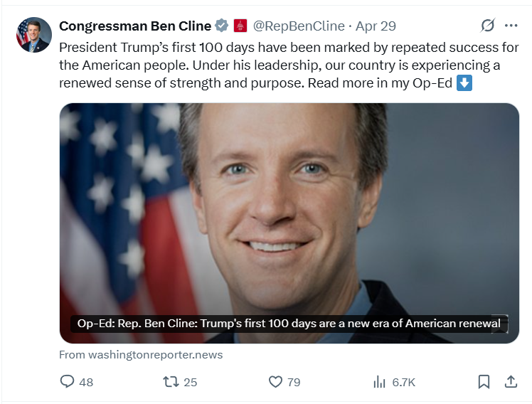Click the red Capitol affiliation badge
The image size is (532, 404).
click(240, 26)
